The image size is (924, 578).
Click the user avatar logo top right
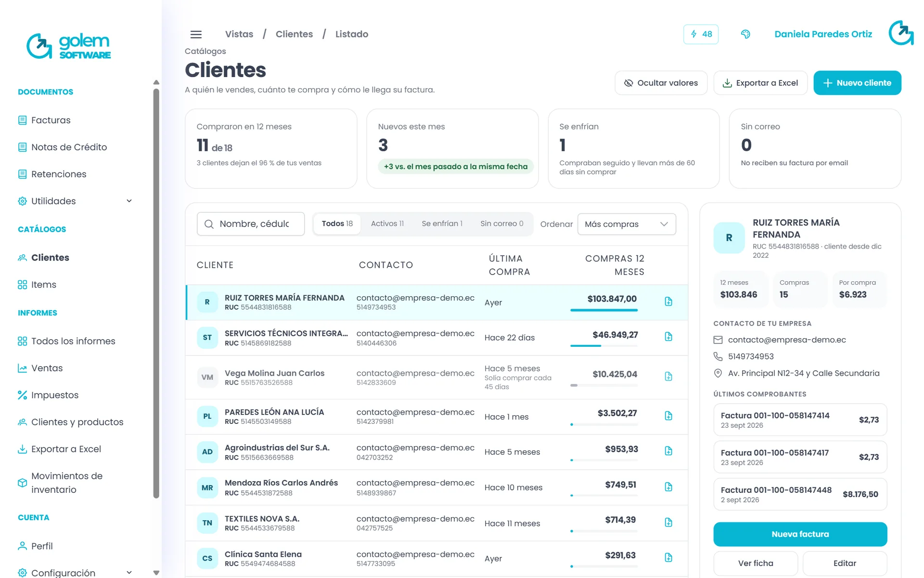click(901, 33)
